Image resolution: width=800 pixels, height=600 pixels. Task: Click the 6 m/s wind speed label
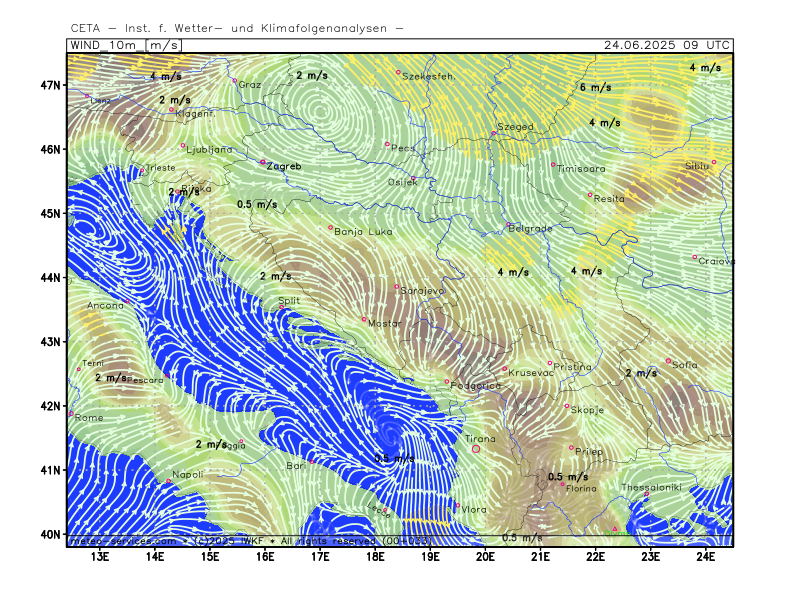pos(595,87)
